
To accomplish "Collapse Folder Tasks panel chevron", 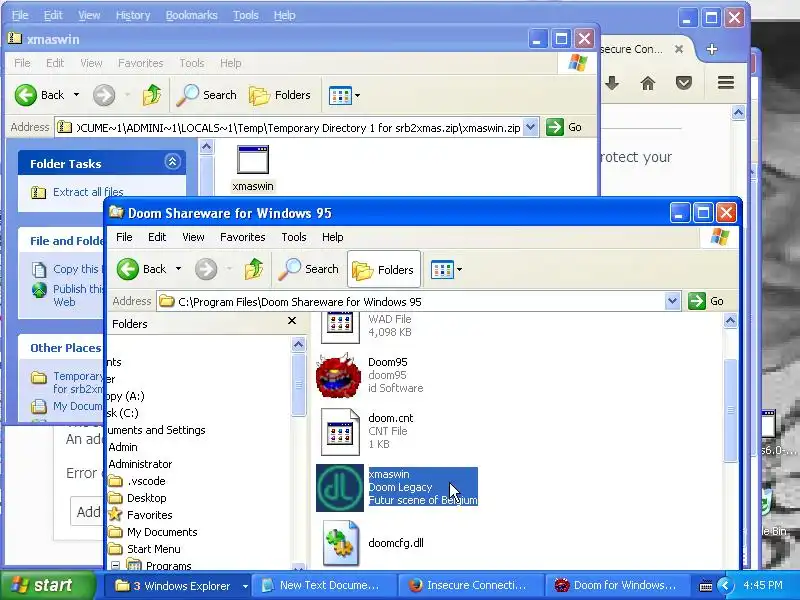I will [x=172, y=162].
